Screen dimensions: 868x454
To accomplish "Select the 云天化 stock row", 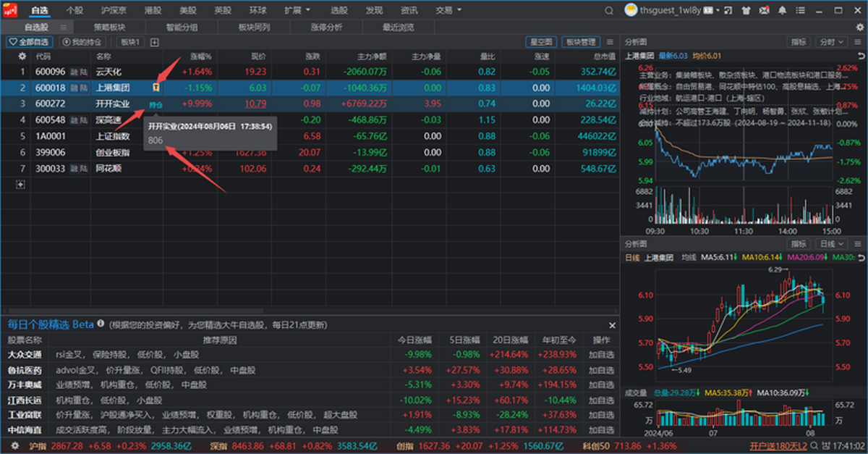I will pyautogui.click(x=310, y=72).
